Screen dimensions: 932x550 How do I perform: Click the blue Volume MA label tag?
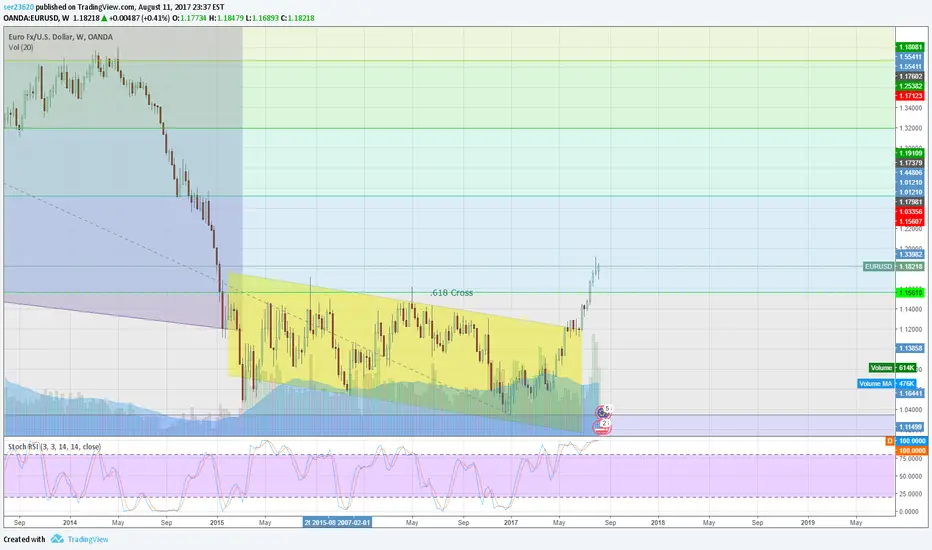tap(876, 384)
